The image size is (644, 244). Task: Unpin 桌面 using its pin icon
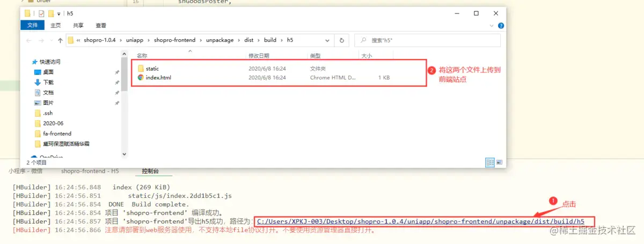[117, 72]
